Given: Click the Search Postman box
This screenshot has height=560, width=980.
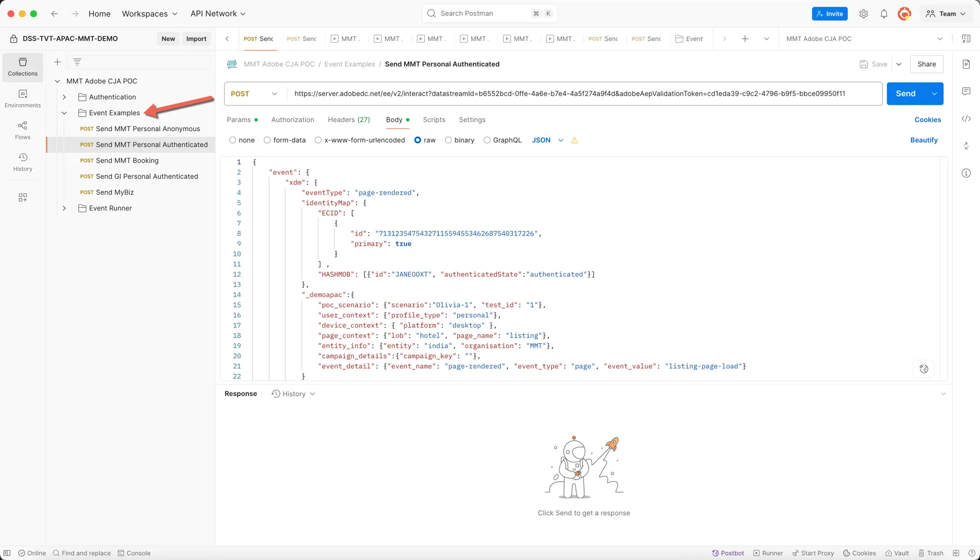Looking at the screenshot, I should 490,14.
